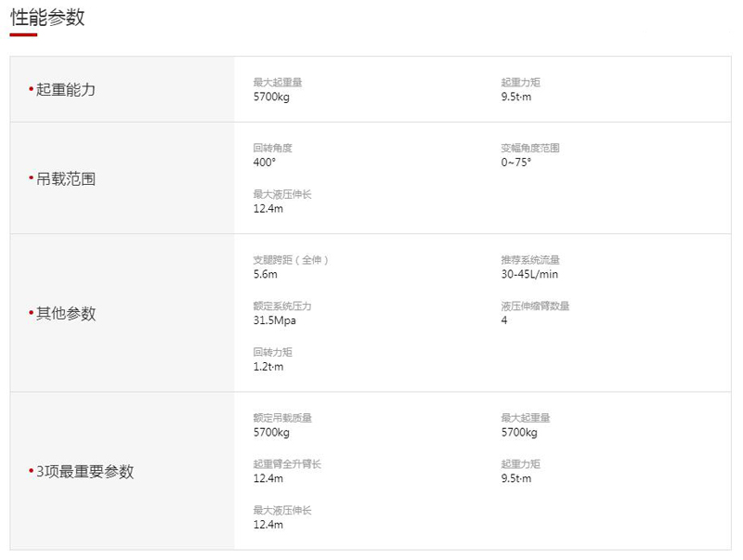
Task: Click the red bullet before 其他参数
Action: [31, 314]
